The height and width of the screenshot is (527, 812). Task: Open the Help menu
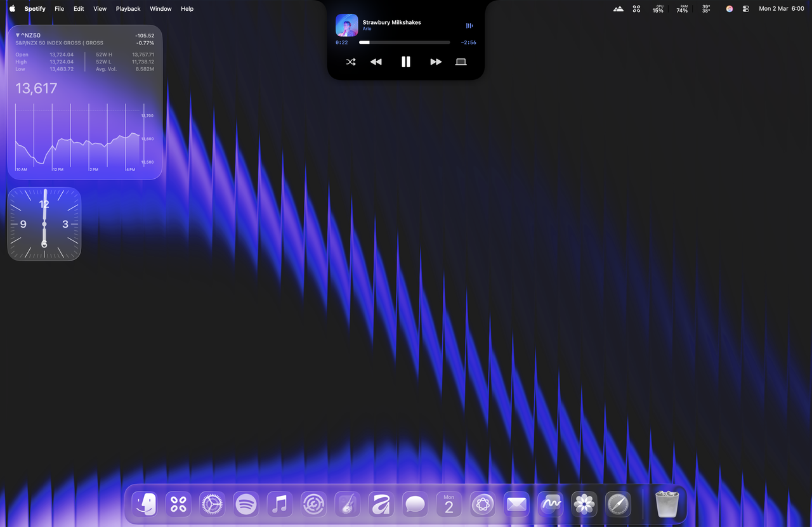click(x=187, y=9)
